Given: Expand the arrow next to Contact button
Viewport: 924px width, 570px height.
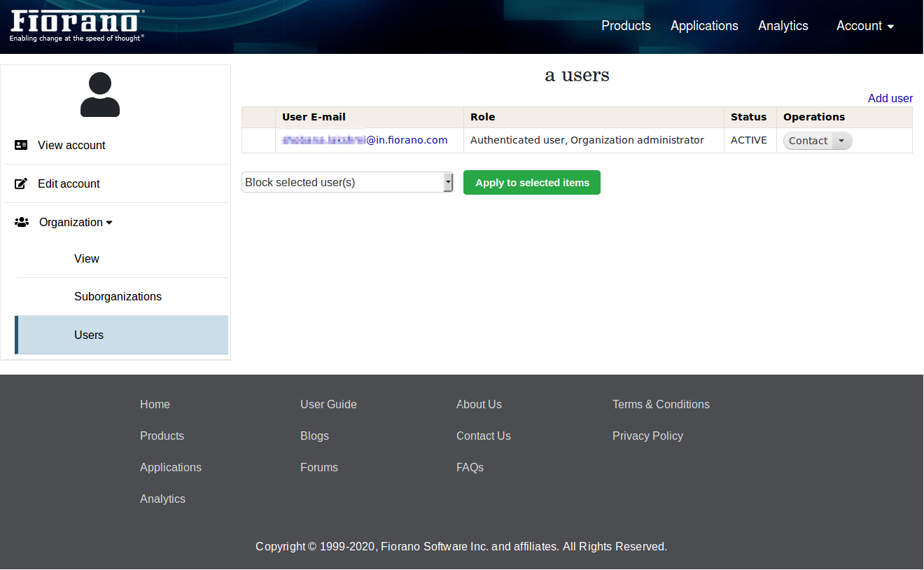Looking at the screenshot, I should 841,141.
